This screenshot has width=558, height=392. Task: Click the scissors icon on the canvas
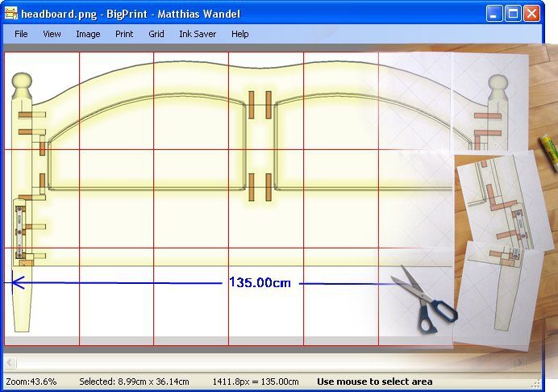click(423, 302)
